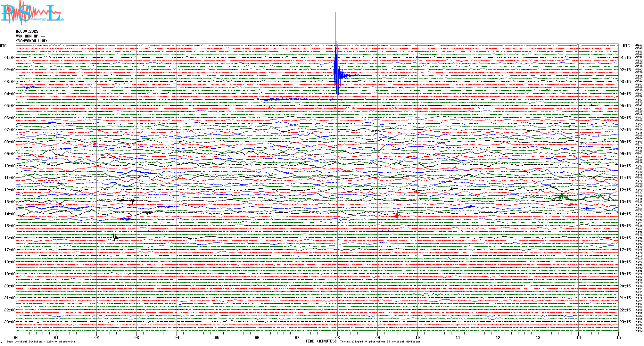Viewport: 644px width, 346px height.
Task: Click the 04:15 time label on right
Action: tap(625, 94)
